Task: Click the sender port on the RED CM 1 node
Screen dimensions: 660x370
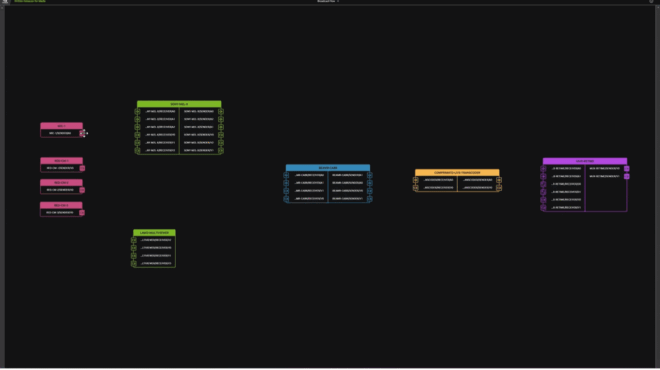Action: tap(82, 168)
